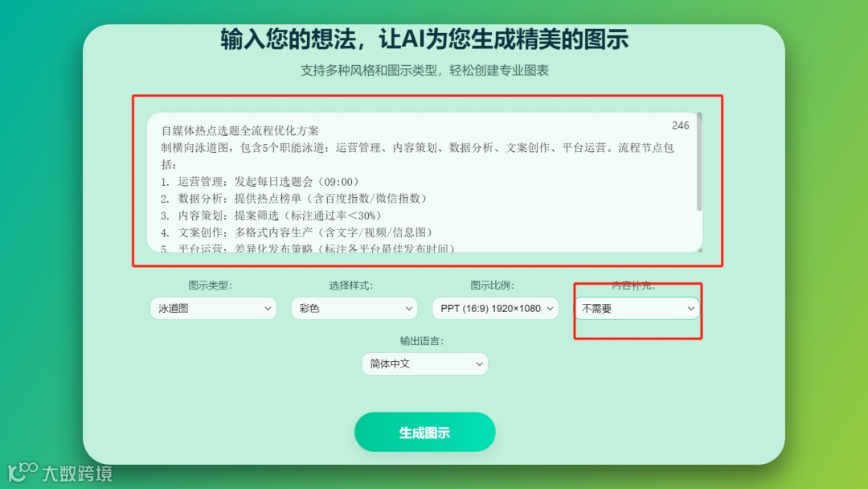Open the 图示比例 dropdown showing PPT (16:9)
This screenshot has height=489, width=868.
point(495,309)
